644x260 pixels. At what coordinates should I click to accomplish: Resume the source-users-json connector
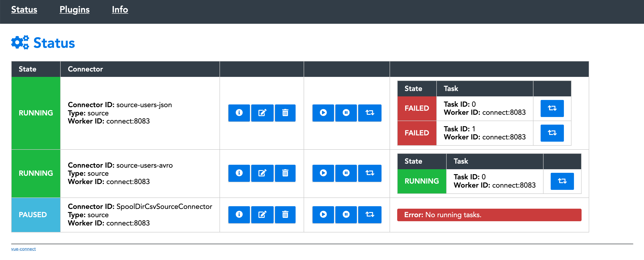tap(323, 113)
